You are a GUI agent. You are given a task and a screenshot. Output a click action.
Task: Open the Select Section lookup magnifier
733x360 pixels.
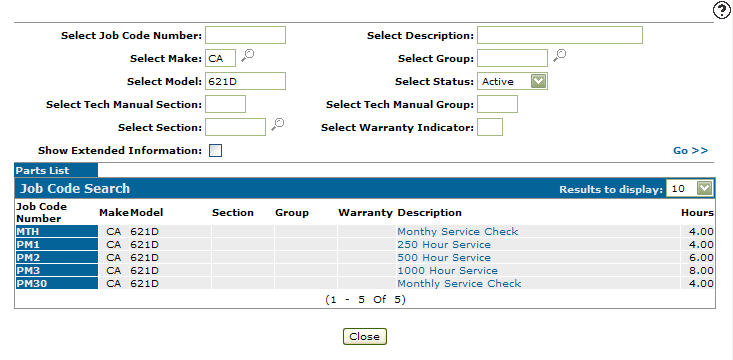[278, 124]
